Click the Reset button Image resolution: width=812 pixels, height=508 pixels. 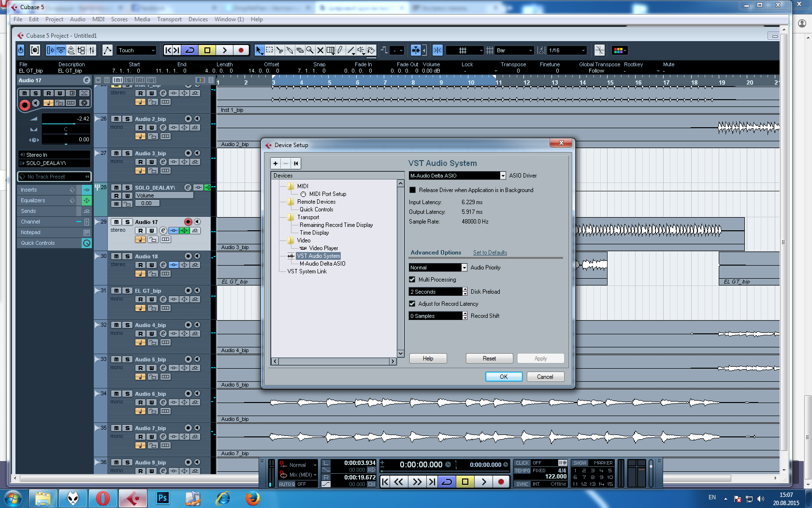[x=489, y=359]
